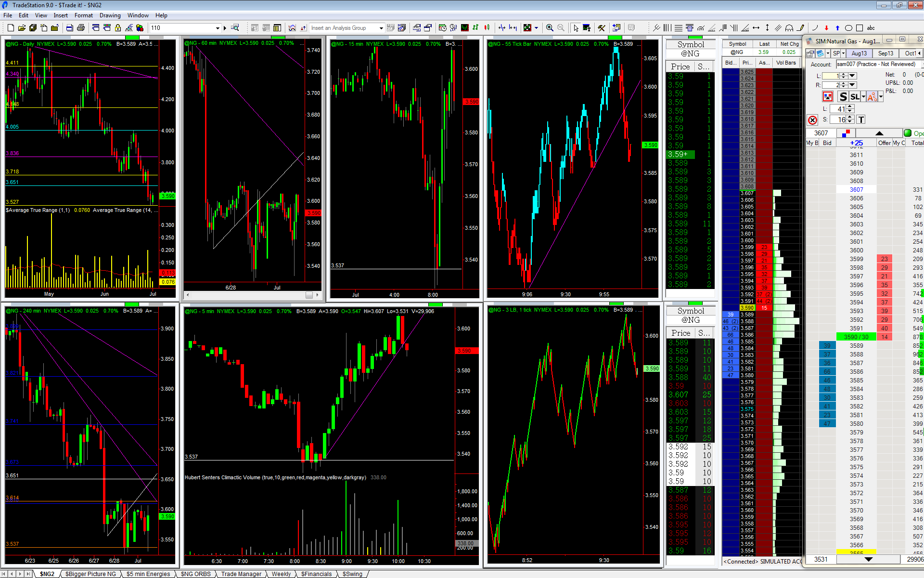Select the text 'abc' drawing tool
The width and height of the screenshot is (924, 578).
871,28
